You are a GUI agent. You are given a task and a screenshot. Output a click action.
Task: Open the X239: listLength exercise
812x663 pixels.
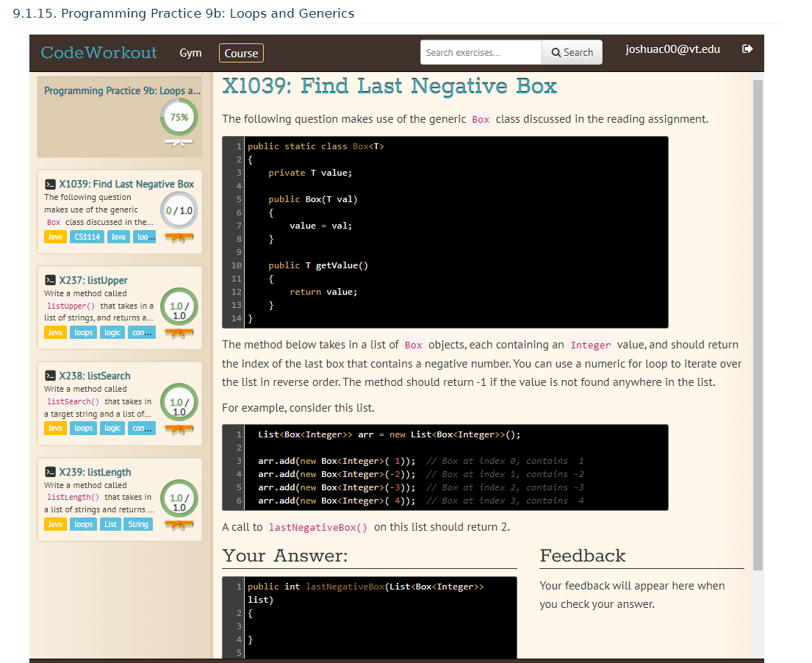click(95, 472)
